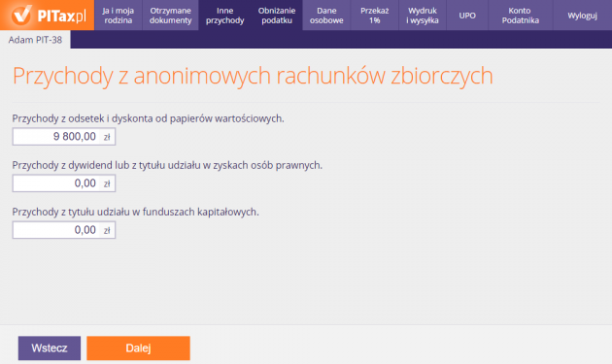Open the Przekaż 1% menu item
This screenshot has width=612, height=364.
pos(375,16)
